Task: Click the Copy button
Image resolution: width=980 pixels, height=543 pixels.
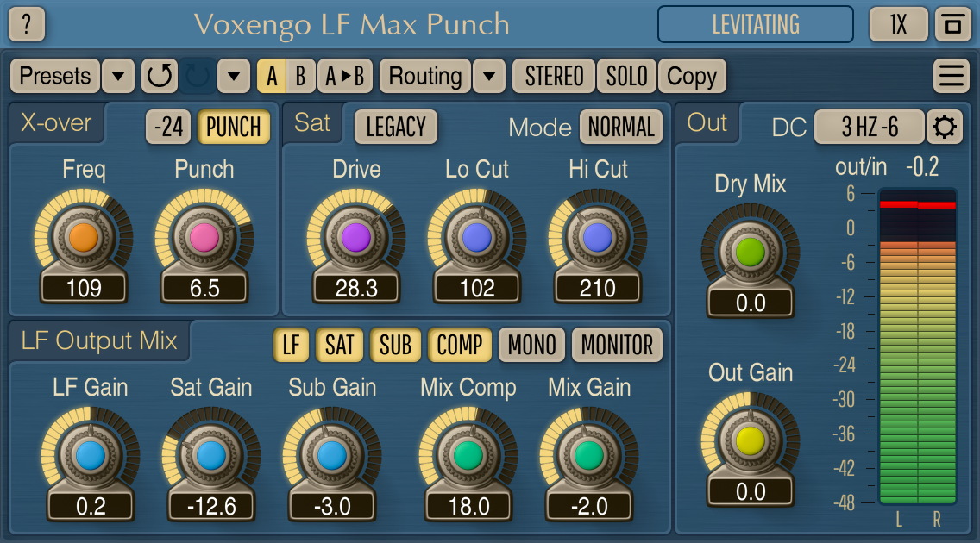Action: pyautogui.click(x=692, y=76)
